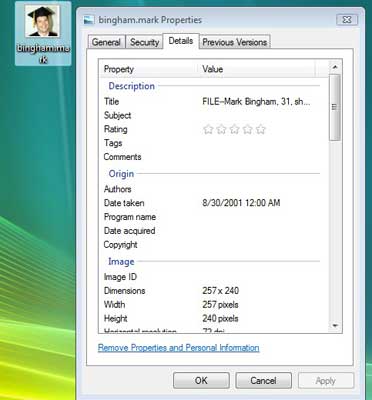
Task: Go to the Previous Versions tab
Action: pyautogui.click(x=235, y=42)
